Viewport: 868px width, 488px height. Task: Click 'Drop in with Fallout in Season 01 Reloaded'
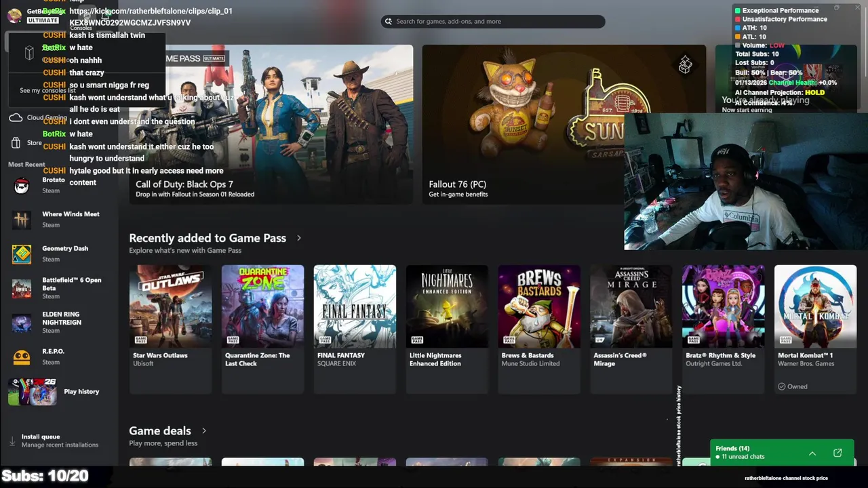[x=195, y=195]
